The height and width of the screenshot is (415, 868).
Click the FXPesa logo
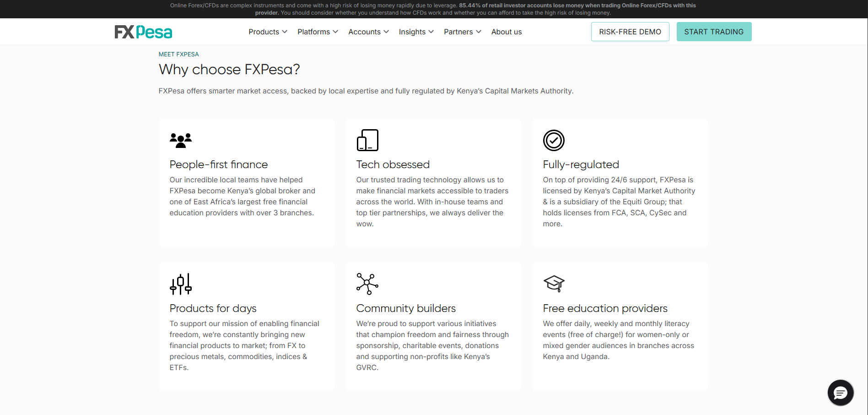[143, 32]
